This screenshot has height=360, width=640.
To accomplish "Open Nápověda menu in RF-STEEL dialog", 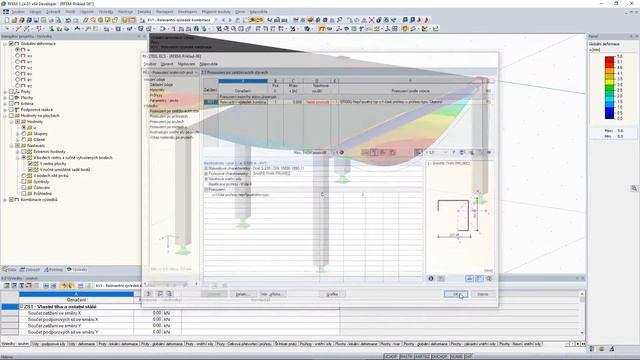I will point(209,64).
